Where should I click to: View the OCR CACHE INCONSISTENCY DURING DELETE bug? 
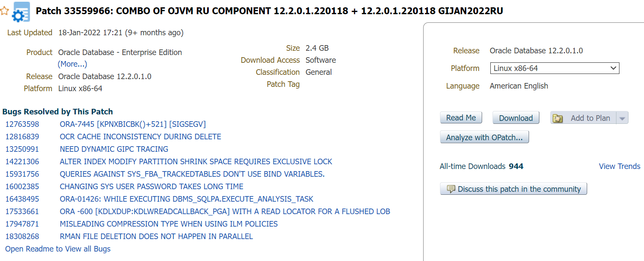tap(140, 136)
